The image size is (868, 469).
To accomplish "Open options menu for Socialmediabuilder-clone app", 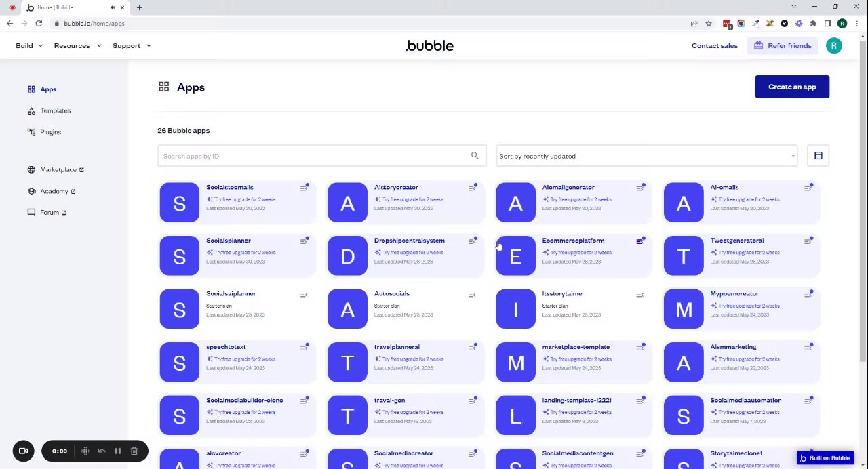I will [304, 401].
